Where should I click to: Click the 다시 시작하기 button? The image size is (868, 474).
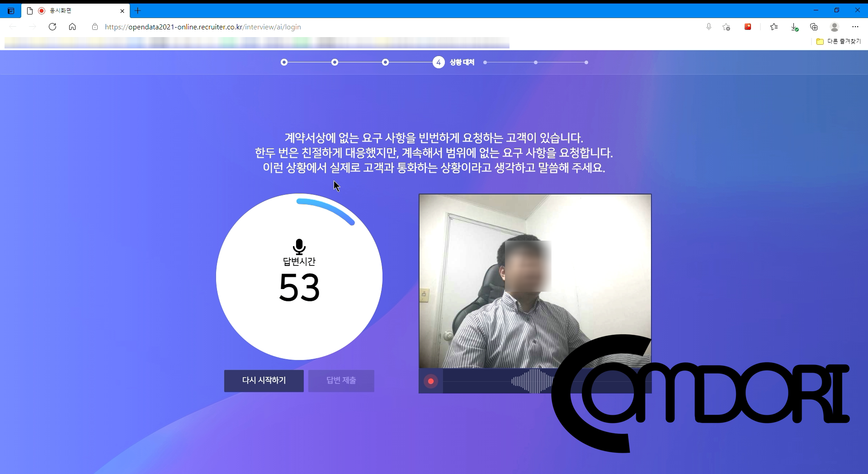tap(264, 380)
